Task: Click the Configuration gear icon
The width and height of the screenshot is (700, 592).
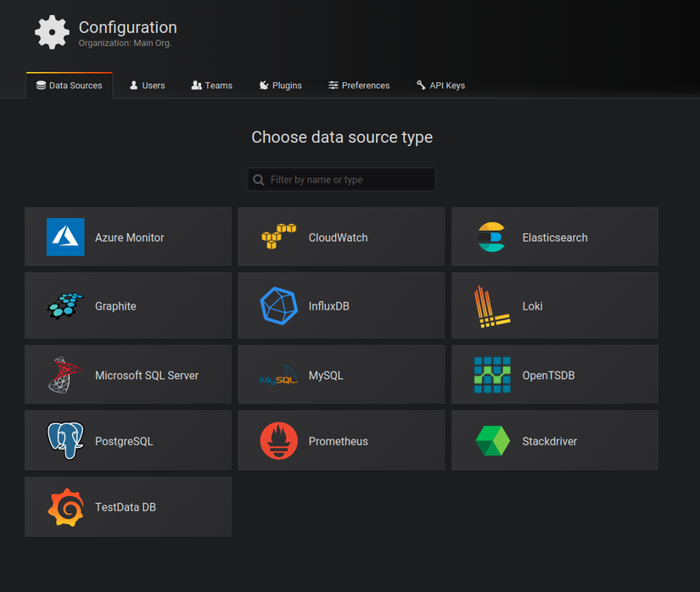Action: point(52,32)
